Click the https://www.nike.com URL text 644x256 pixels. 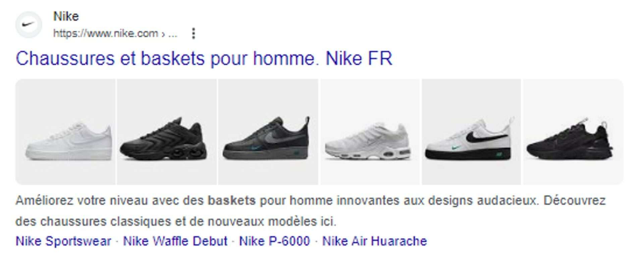click(x=106, y=33)
